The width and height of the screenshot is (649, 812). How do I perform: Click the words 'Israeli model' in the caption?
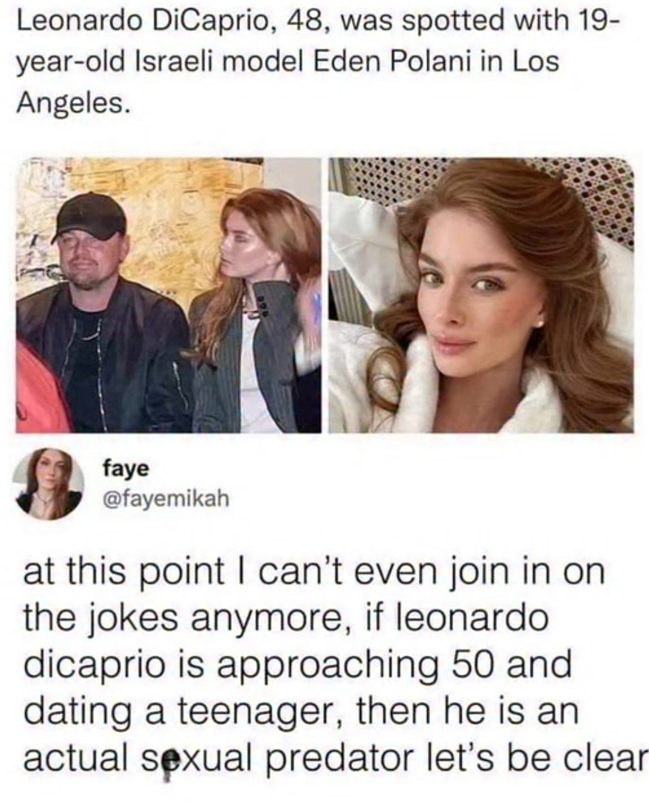coord(219,62)
